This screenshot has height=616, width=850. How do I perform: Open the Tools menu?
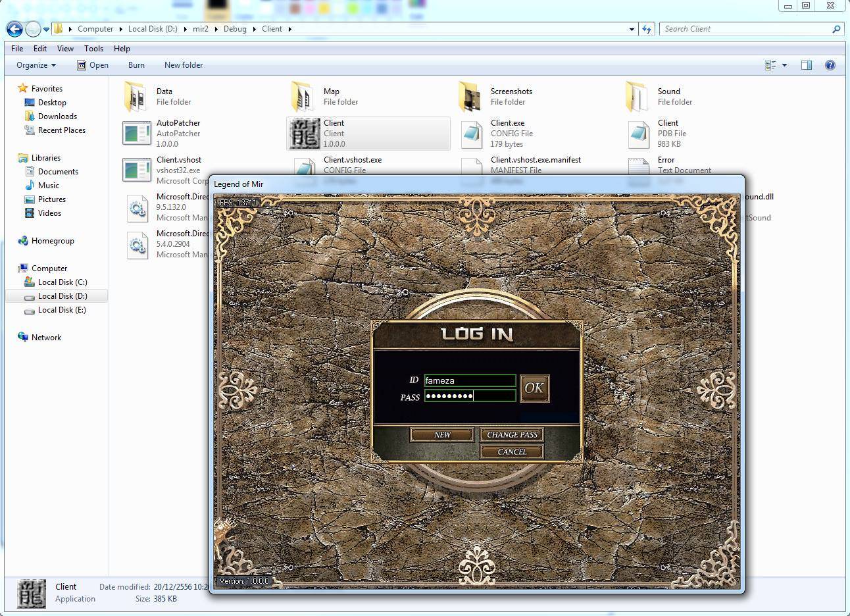[93, 48]
